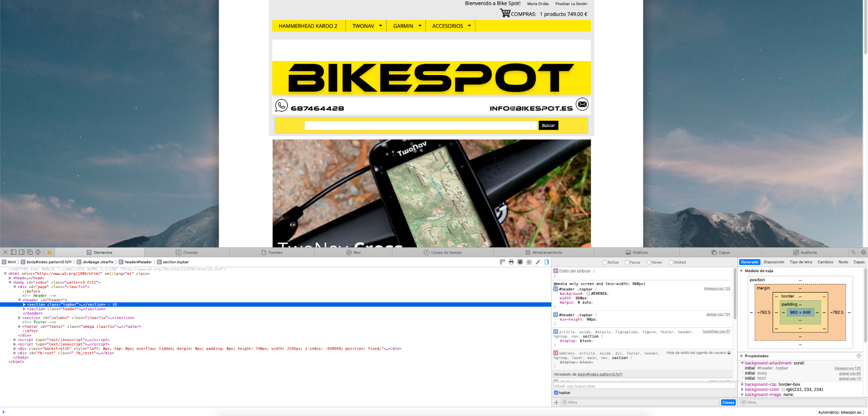This screenshot has width=868, height=416.
Task: Click the layout grid overlay icon
Action: [x=529, y=262]
